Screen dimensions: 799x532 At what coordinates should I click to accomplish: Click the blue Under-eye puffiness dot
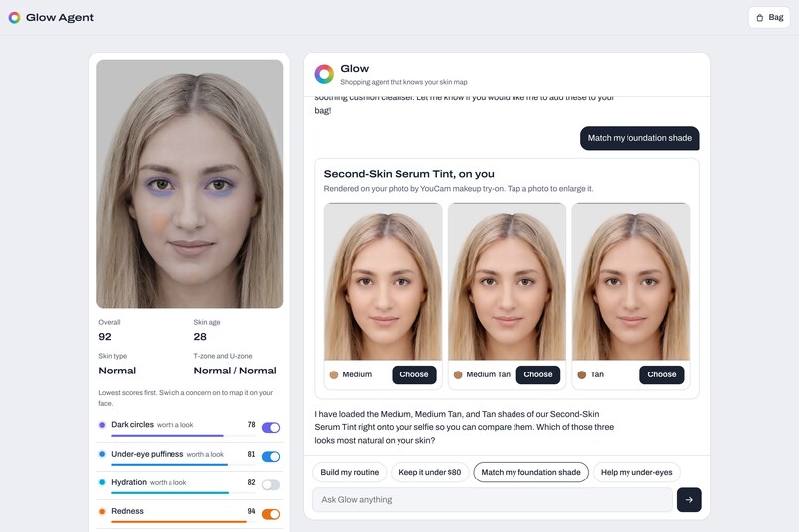point(102,454)
